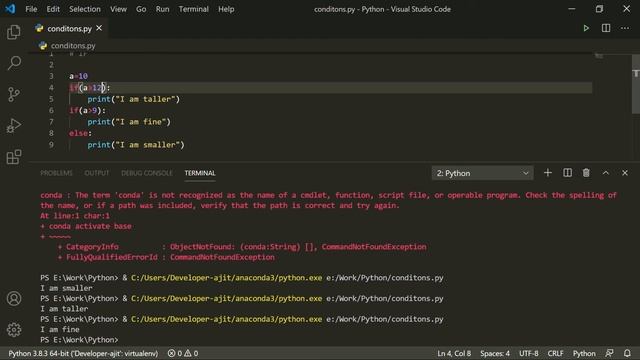Open the Go menu
The image size is (640, 360).
[141, 9]
